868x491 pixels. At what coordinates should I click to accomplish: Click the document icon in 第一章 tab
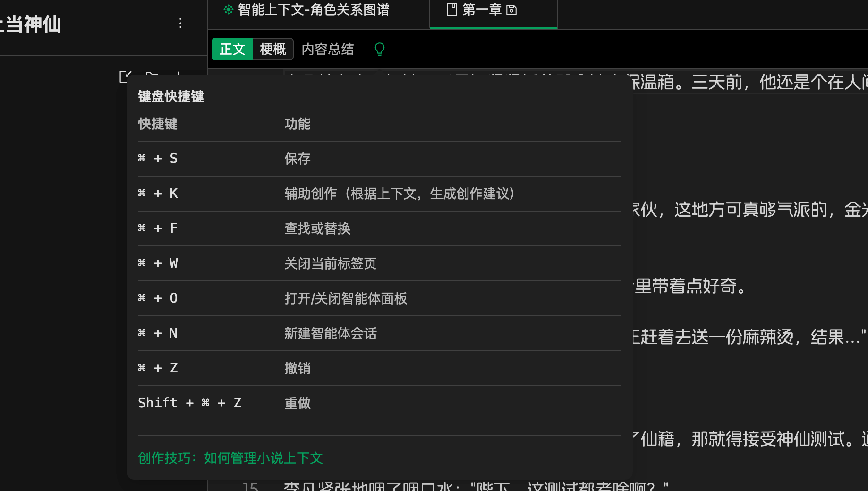point(452,10)
